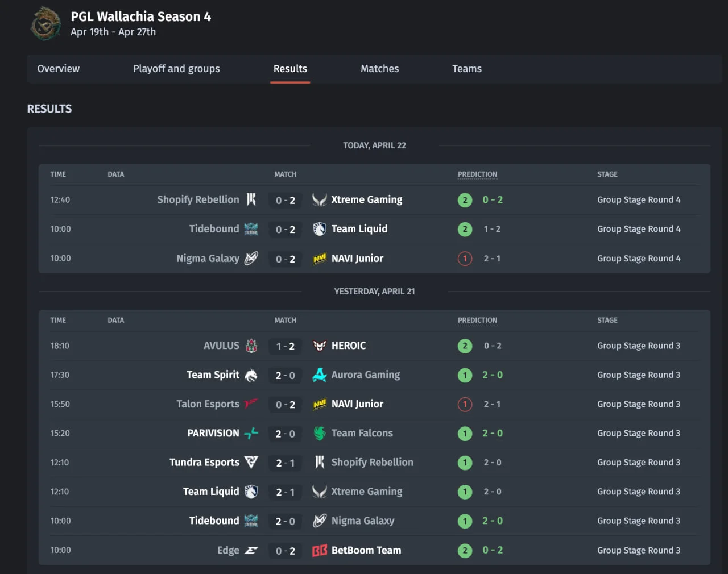Click the BetBoom Team logo
This screenshot has height=574, width=728.
click(x=320, y=550)
